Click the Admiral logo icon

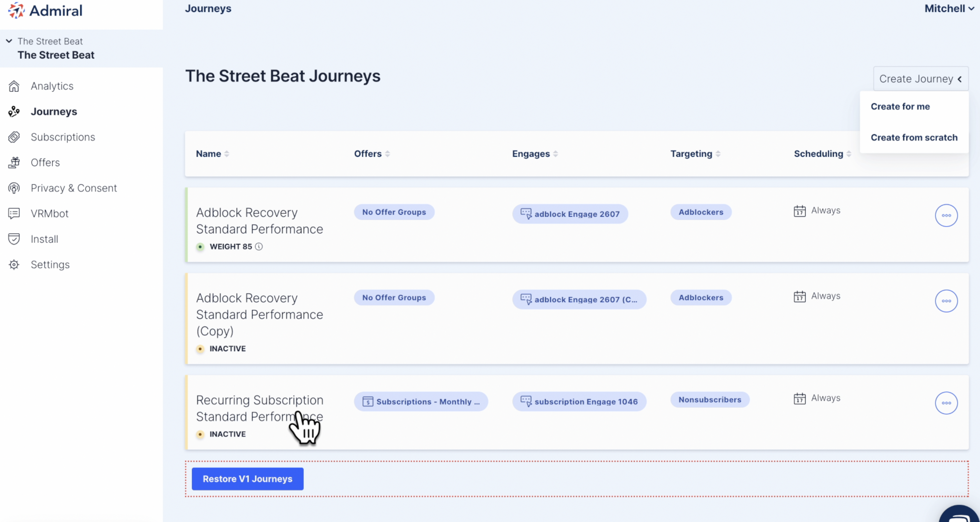(16, 10)
